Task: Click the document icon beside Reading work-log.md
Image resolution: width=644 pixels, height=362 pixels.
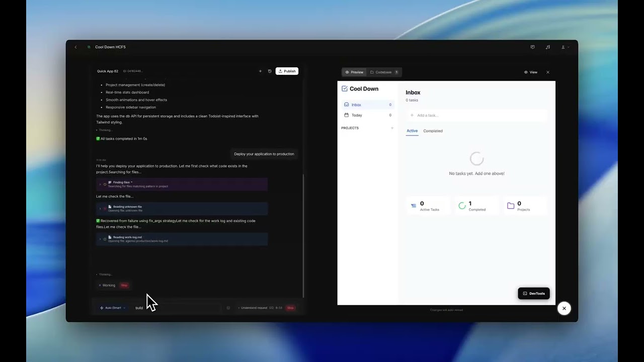Action: point(110,237)
